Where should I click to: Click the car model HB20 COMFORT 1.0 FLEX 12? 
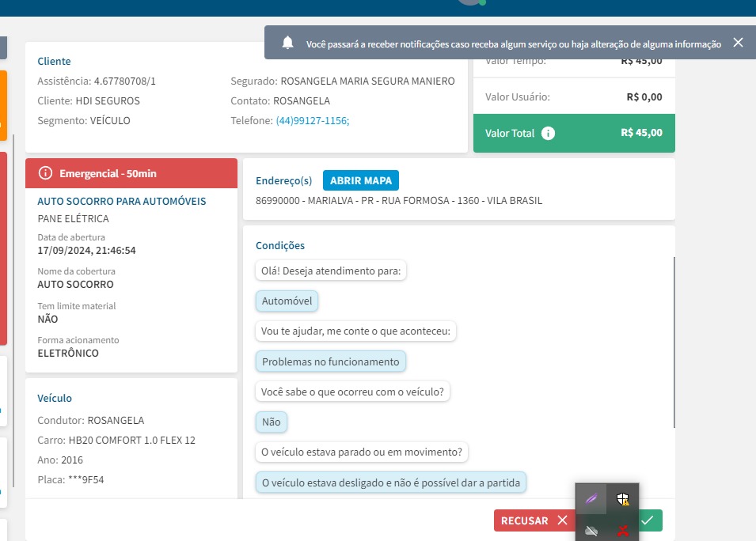132,441
